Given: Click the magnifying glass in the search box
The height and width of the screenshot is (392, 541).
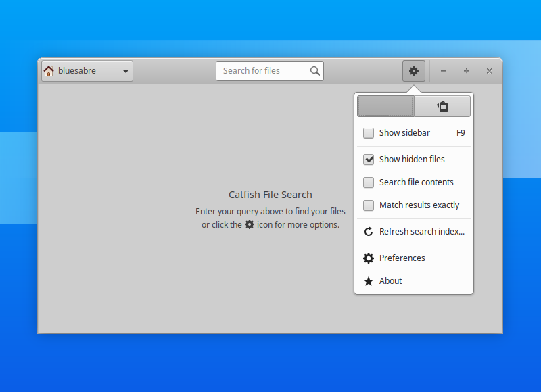Looking at the screenshot, I should tap(314, 70).
